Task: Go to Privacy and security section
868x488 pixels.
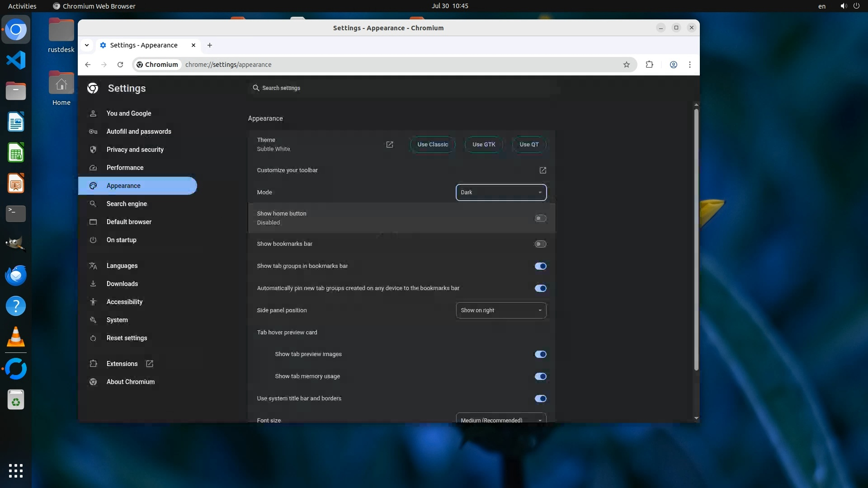Action: pyautogui.click(x=135, y=150)
